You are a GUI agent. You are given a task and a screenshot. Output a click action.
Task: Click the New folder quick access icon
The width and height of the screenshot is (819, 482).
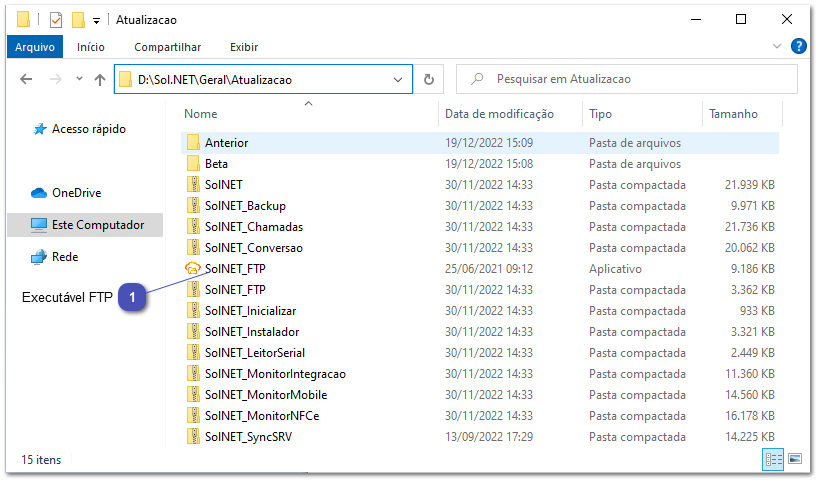(x=78, y=20)
